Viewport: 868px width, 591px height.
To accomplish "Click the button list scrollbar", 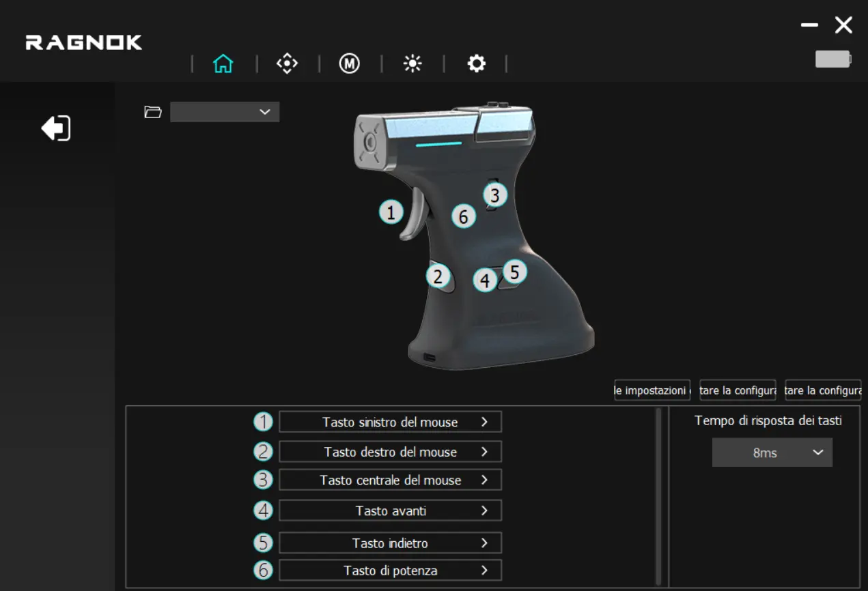I will (x=658, y=495).
